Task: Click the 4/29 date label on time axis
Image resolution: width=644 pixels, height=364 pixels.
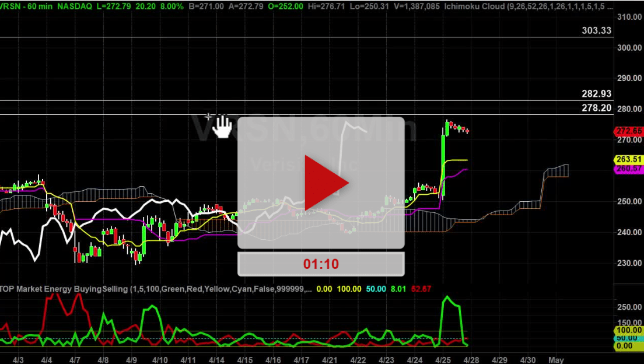Action: click(x=500, y=360)
